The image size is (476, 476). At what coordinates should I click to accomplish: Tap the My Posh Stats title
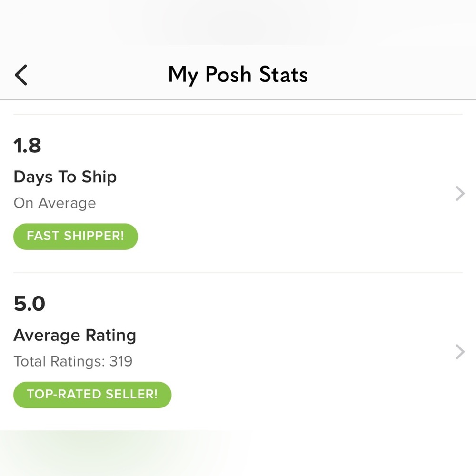pyautogui.click(x=238, y=75)
